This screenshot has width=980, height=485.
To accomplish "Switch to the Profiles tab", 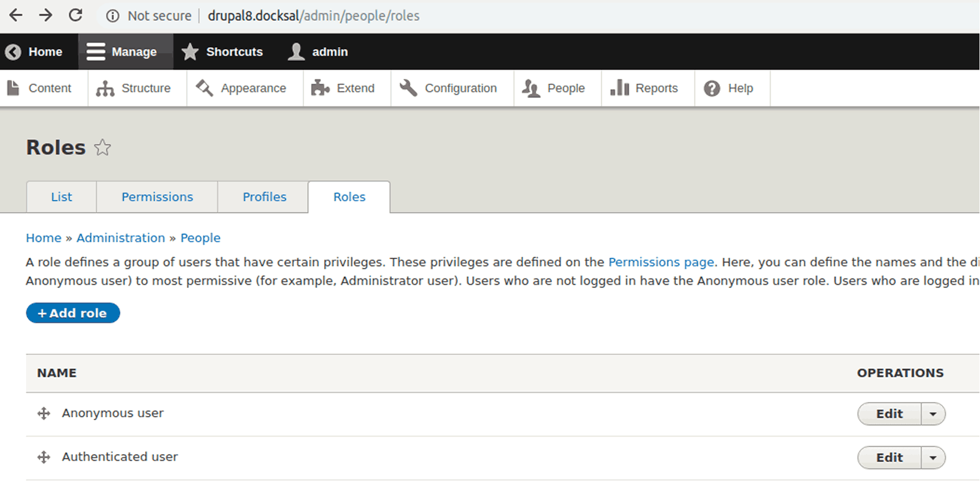I will point(264,197).
